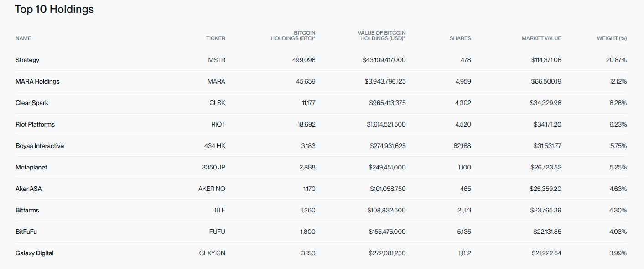Select the Metaplanet holding name
644x269 pixels.
pyautogui.click(x=31, y=167)
